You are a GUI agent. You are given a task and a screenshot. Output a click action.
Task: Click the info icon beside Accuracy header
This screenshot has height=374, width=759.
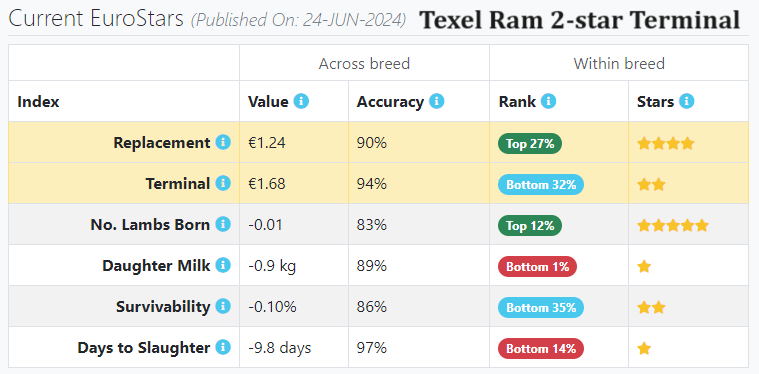click(436, 102)
